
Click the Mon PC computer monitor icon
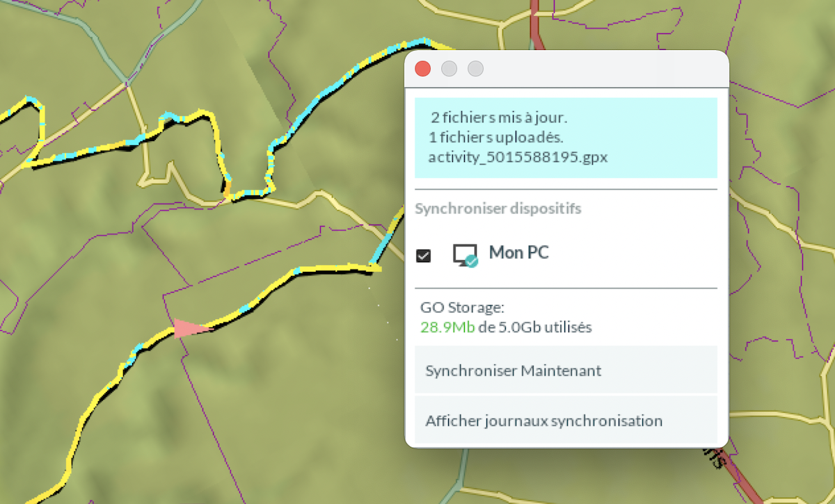[465, 255]
